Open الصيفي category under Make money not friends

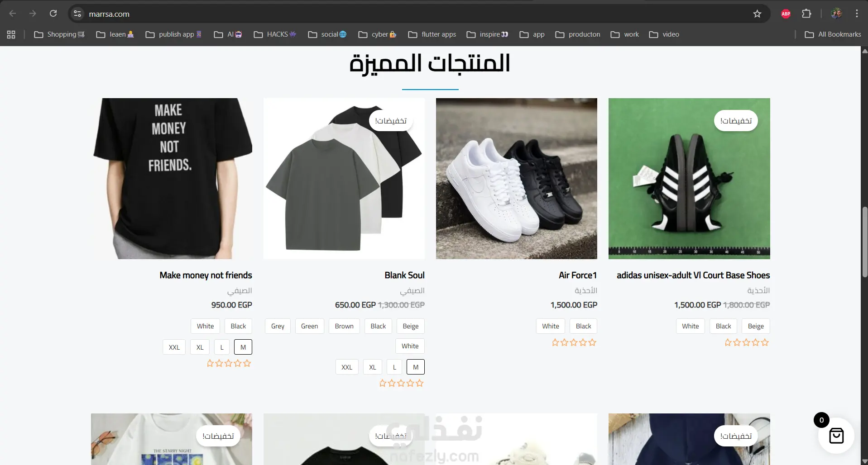(240, 290)
